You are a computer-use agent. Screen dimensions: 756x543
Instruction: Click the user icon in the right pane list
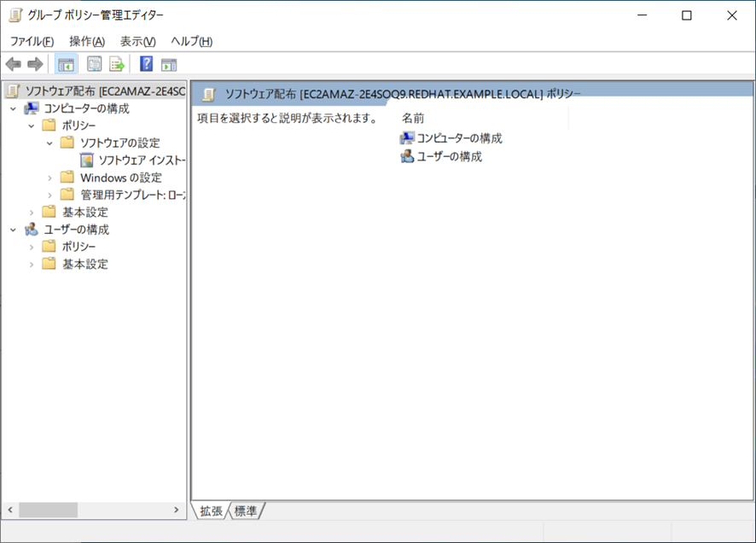click(x=407, y=157)
